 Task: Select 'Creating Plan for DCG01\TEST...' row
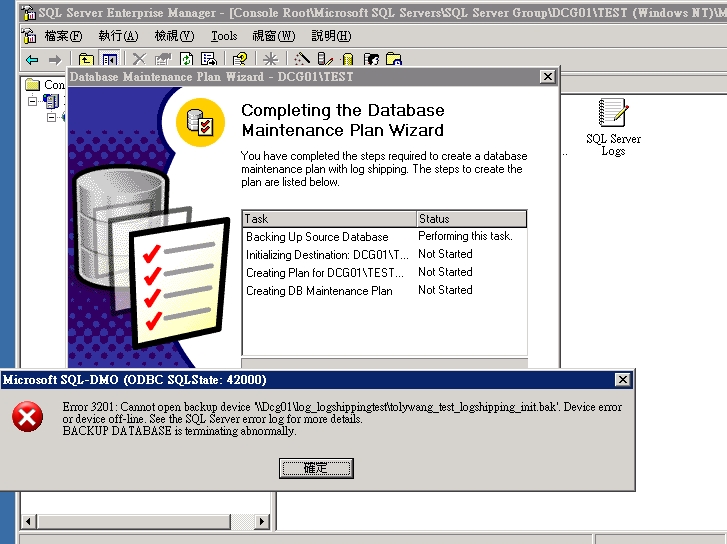click(384, 273)
